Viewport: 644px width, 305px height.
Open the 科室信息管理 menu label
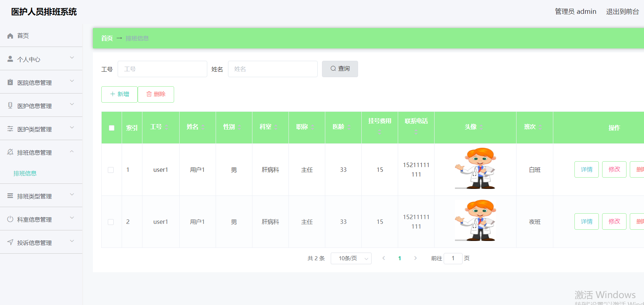[35, 219]
